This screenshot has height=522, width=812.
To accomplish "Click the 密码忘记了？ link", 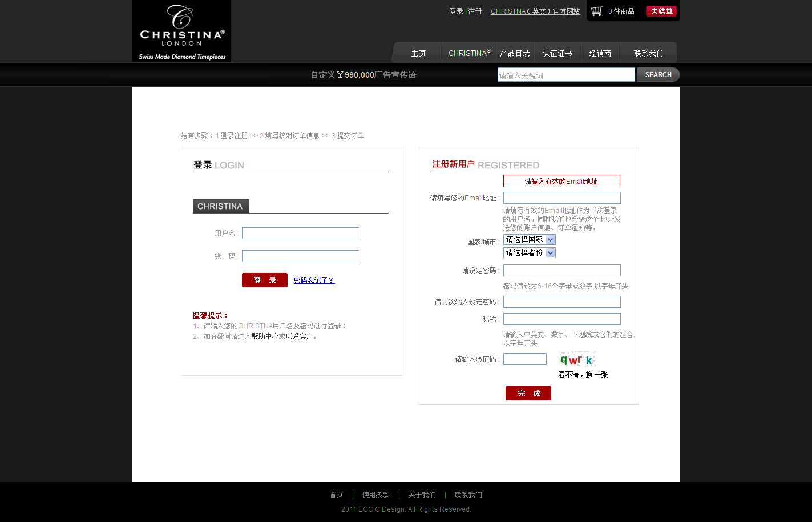I will click(x=314, y=280).
